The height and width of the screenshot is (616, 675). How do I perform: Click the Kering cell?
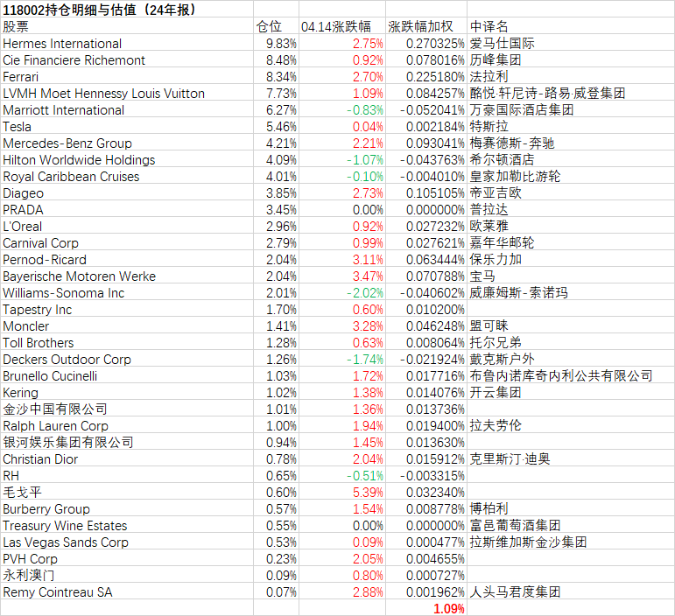coord(127,392)
